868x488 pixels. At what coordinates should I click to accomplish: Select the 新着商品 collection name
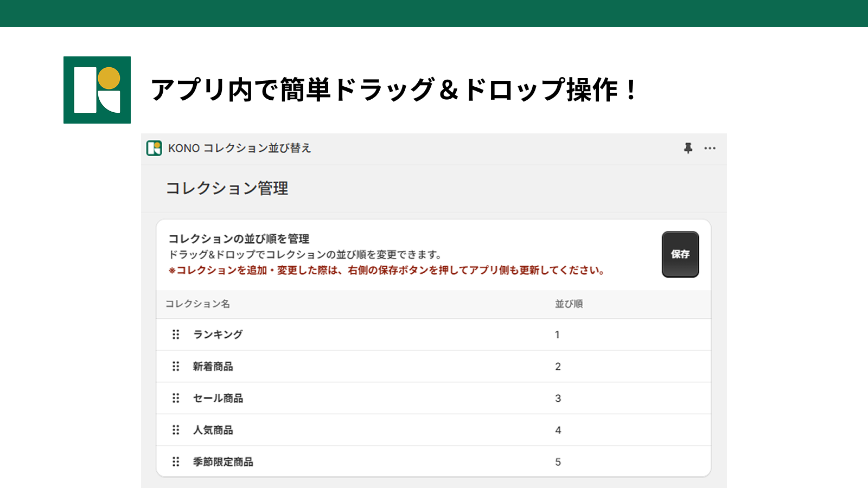(213, 367)
